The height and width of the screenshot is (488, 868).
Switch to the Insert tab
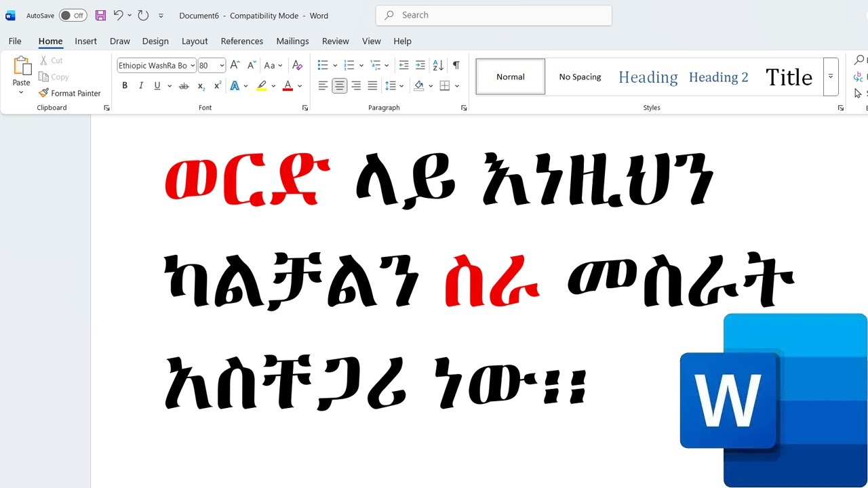pos(85,41)
